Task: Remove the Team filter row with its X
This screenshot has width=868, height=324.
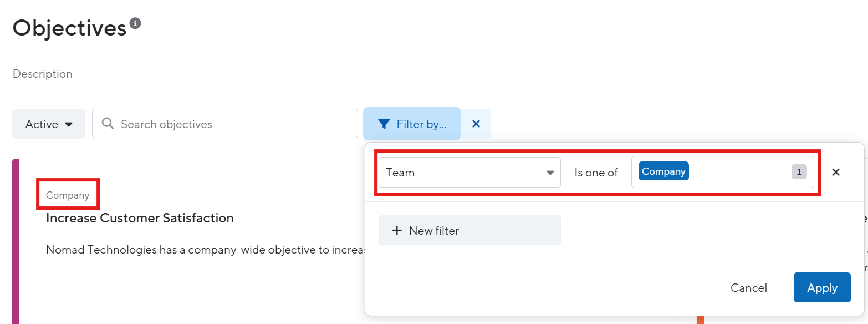Action: (x=836, y=172)
